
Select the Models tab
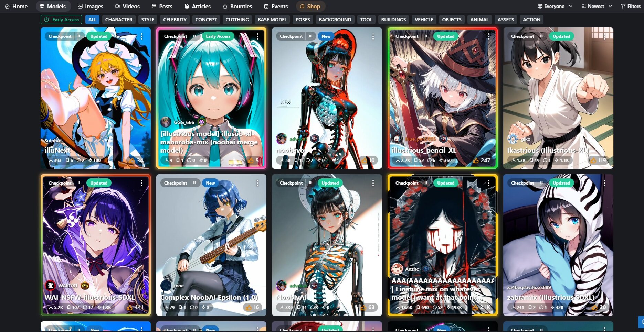click(53, 6)
